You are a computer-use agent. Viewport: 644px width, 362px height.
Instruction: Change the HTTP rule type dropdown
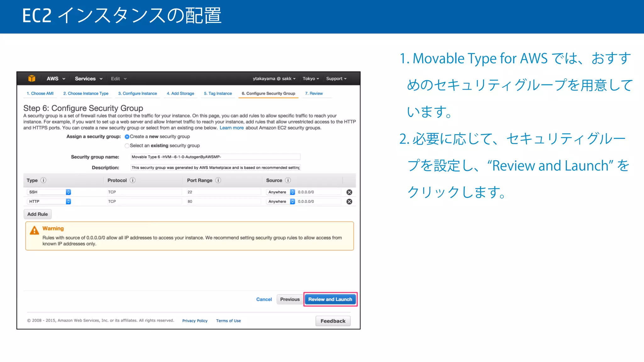pos(49,201)
